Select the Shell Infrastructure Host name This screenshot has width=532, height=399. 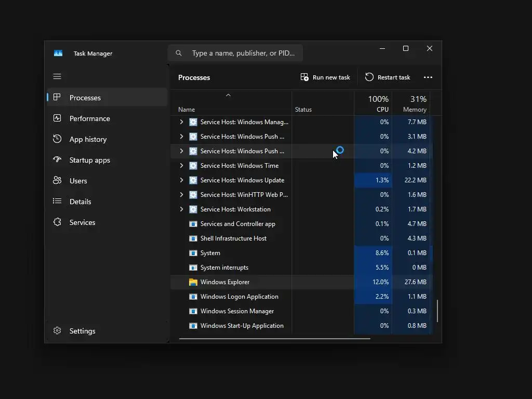point(233,238)
